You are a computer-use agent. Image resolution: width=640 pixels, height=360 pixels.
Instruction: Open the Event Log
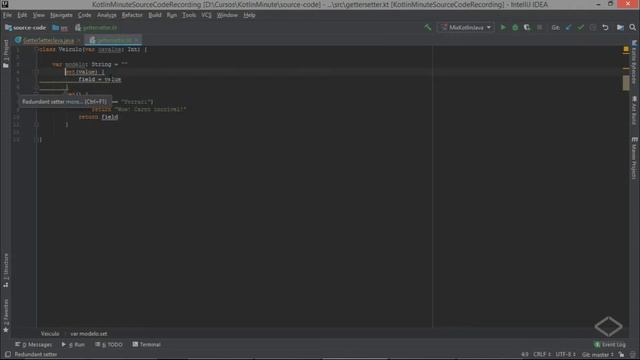tap(610, 344)
